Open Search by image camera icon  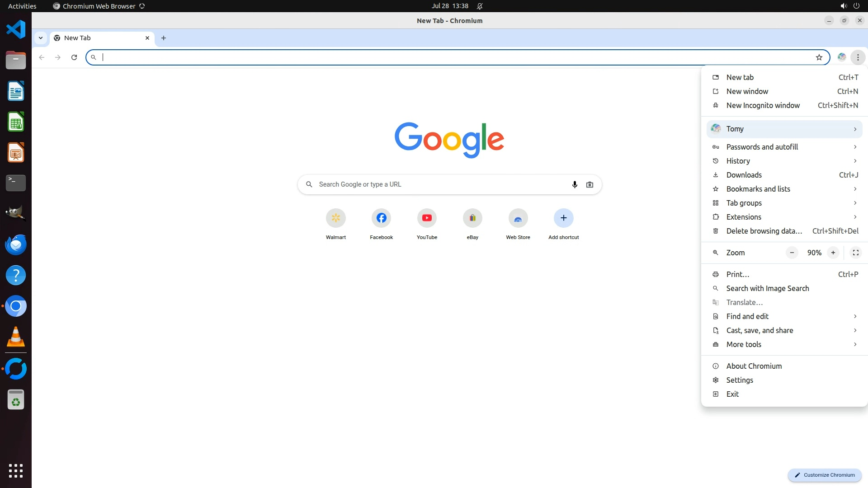click(590, 184)
